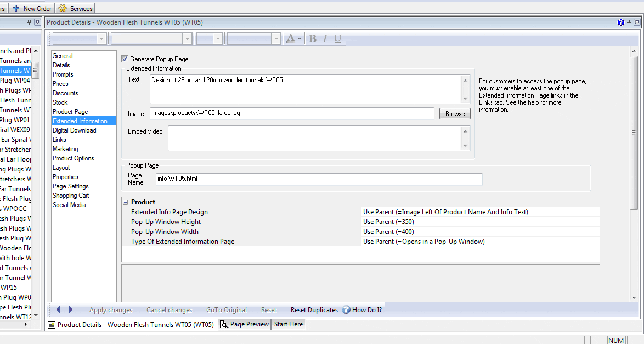Go to next product with right arrow
Screen dimensions: 644x344
[70, 310]
